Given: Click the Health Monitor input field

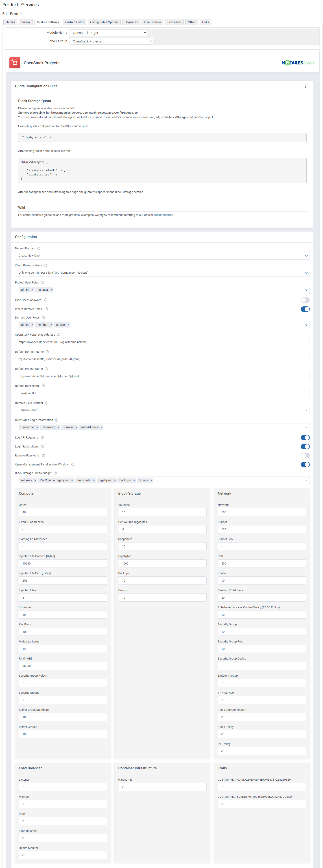Looking at the screenshot, I should click(63, 855).
